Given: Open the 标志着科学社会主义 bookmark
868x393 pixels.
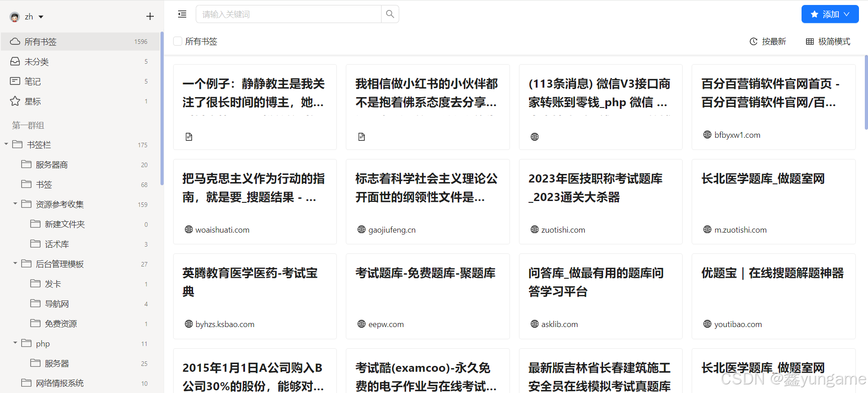Looking at the screenshot, I should (428, 202).
